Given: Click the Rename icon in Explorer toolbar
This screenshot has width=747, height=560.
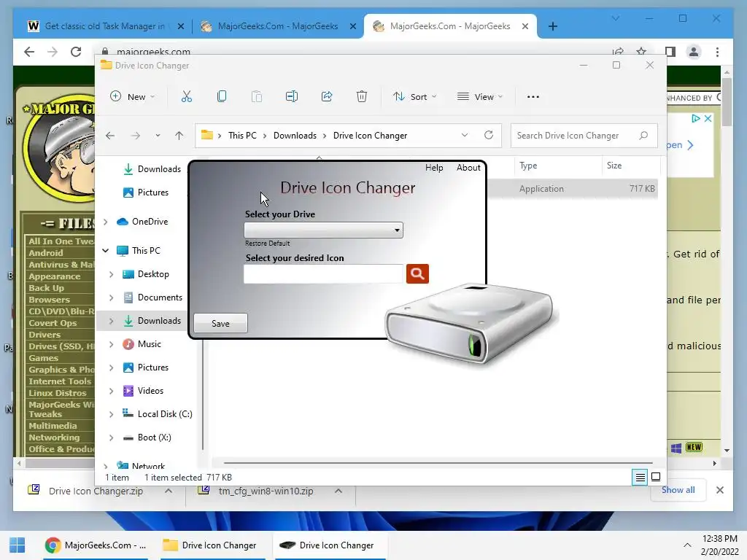Looking at the screenshot, I should [x=292, y=97].
